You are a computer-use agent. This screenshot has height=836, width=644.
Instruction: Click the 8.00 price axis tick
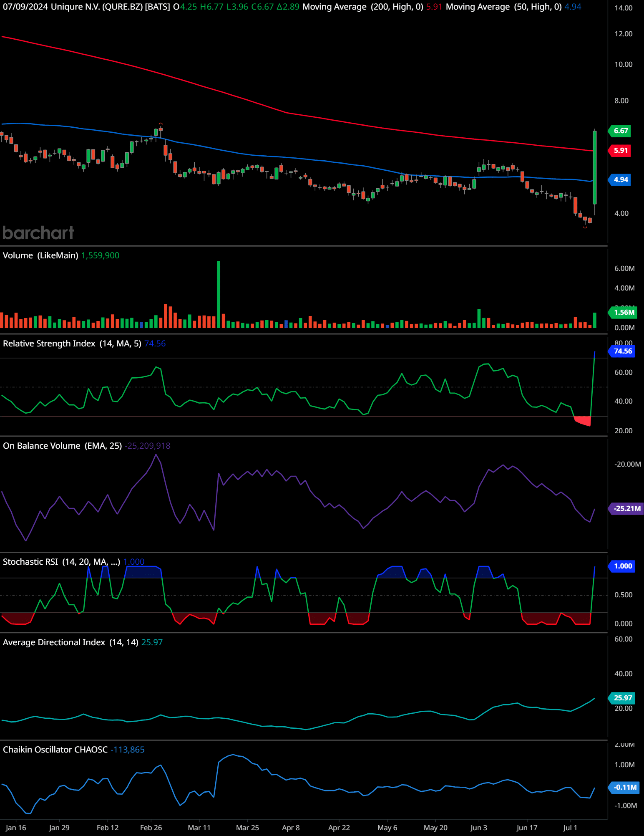[621, 101]
